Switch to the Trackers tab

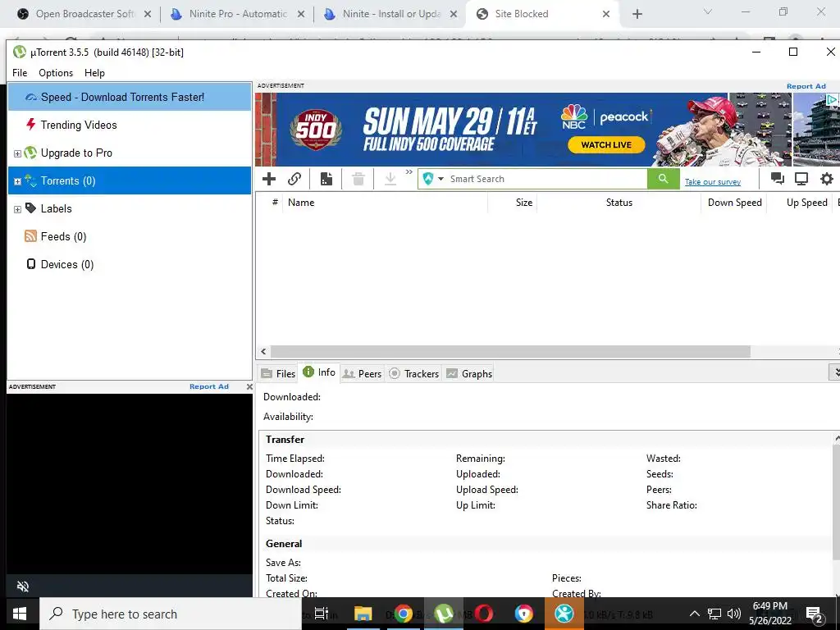point(414,373)
